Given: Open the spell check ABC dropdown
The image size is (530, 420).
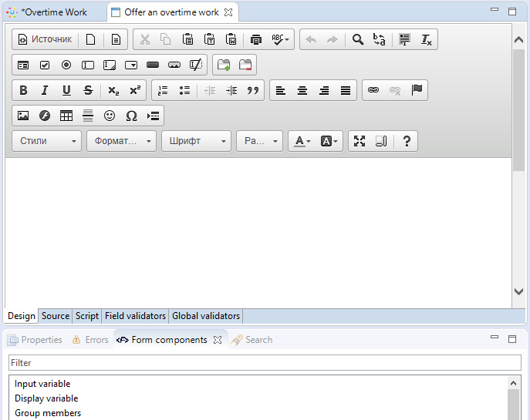Looking at the screenshot, I should (x=280, y=39).
